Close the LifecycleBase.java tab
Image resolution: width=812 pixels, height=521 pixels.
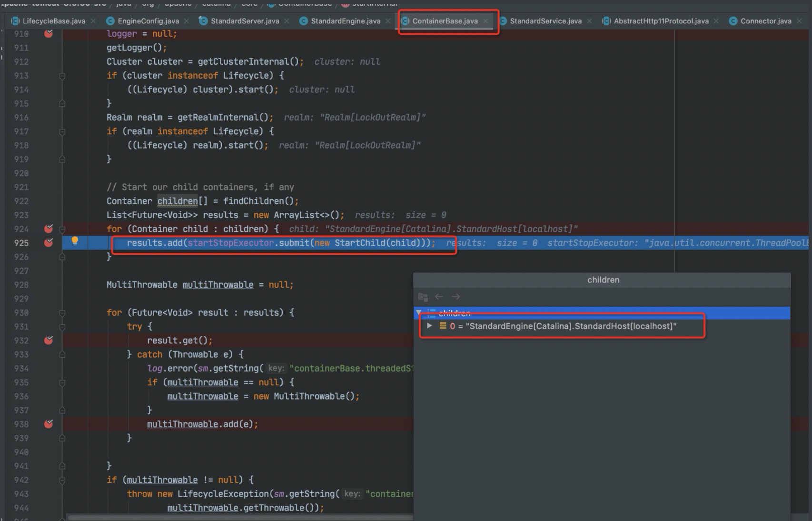click(x=93, y=21)
